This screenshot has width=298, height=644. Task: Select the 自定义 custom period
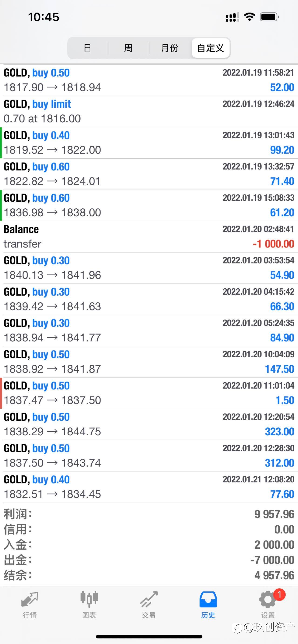pyautogui.click(x=210, y=48)
